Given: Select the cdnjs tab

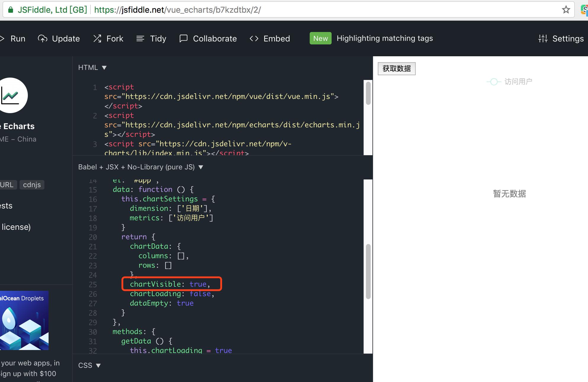Looking at the screenshot, I should pyautogui.click(x=32, y=184).
